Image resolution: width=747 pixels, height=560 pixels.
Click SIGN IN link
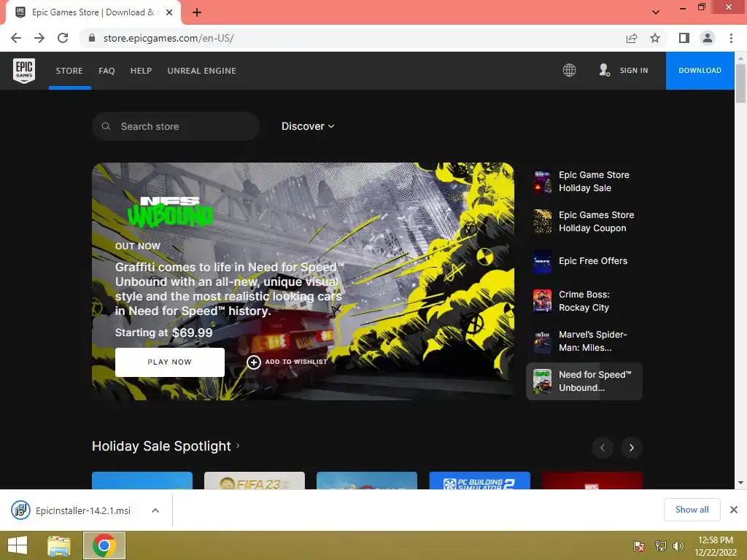[x=634, y=71]
